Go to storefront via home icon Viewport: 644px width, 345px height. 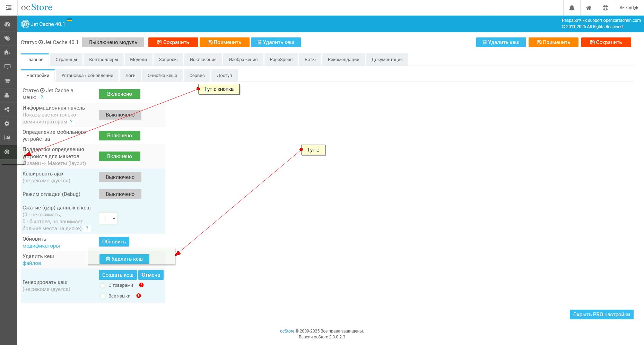(x=589, y=8)
